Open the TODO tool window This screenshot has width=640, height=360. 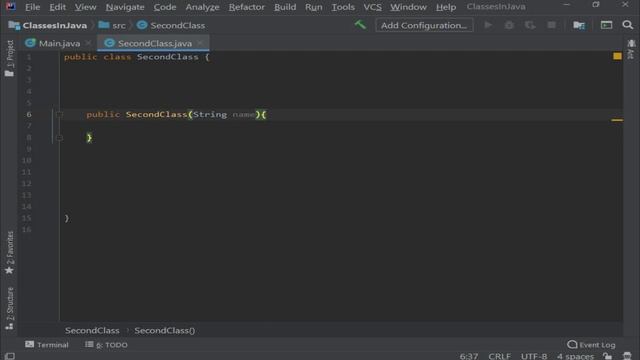click(x=106, y=345)
